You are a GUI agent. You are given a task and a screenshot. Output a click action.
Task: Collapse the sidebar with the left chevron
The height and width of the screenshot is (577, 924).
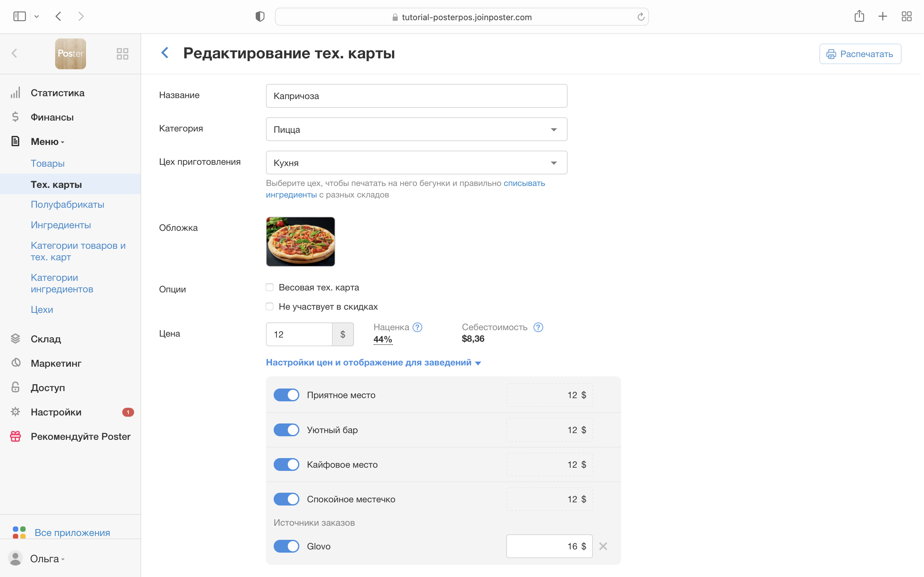pyautogui.click(x=14, y=53)
